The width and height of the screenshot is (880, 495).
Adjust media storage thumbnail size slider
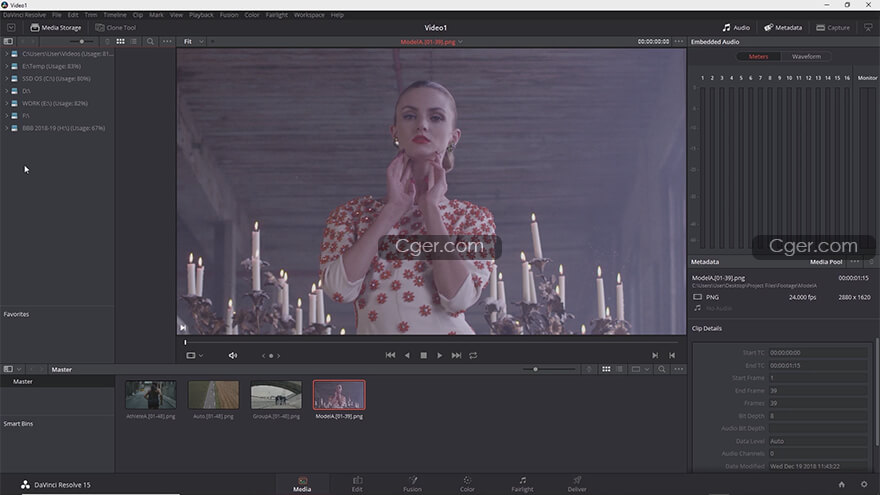tap(81, 42)
